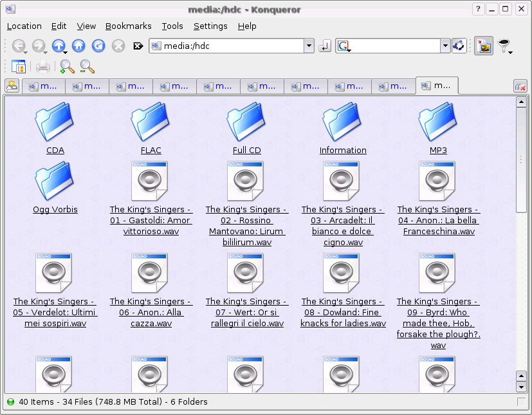Screen dimensions: 532x415
Task: Open the Information folder
Action: 343,128
